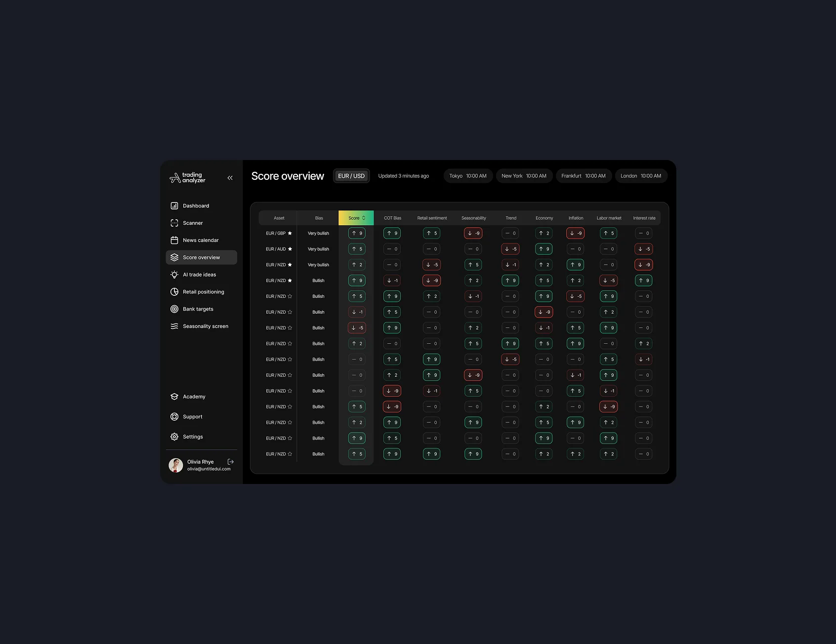Viewport: 836px width, 644px height.
Task: Click the COT Bias column header
Action: point(393,218)
